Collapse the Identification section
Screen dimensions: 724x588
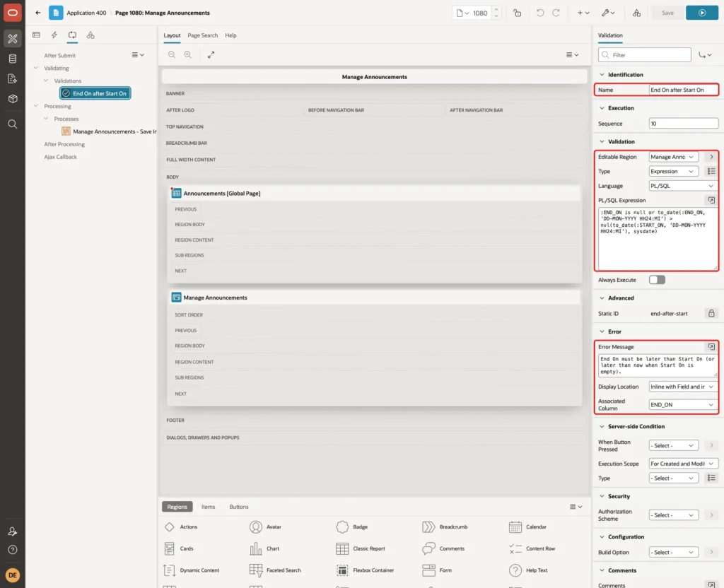click(x=602, y=75)
